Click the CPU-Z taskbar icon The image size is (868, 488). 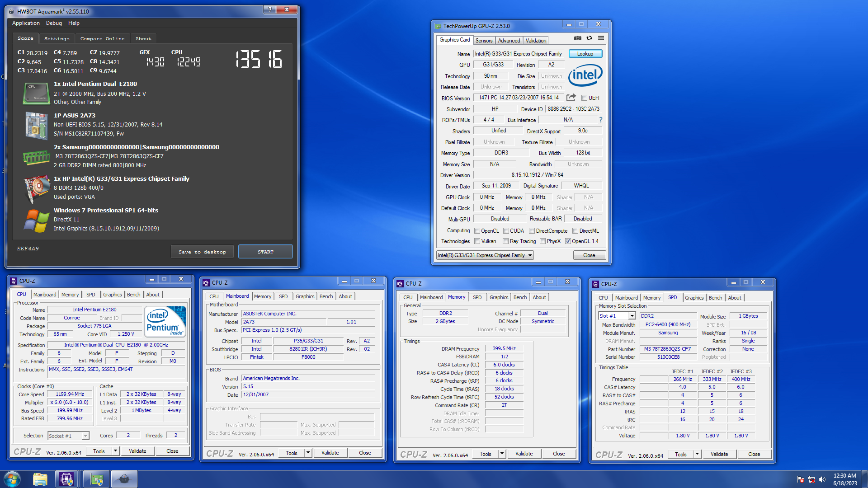pos(67,479)
